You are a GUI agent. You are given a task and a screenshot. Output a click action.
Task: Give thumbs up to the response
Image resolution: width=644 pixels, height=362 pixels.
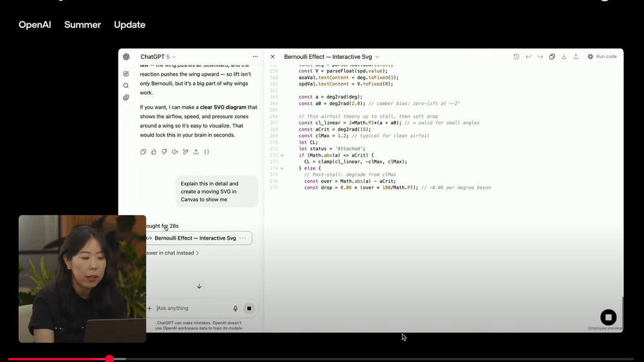click(153, 152)
